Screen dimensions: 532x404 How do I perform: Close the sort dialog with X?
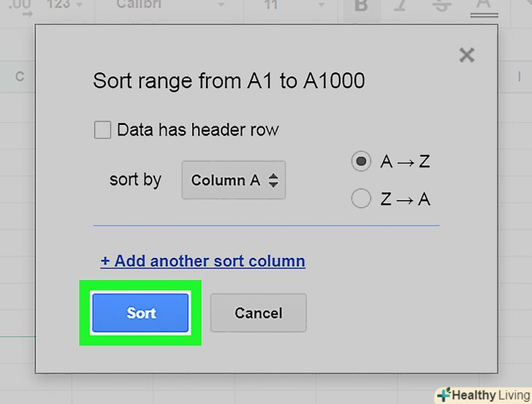pos(466,55)
